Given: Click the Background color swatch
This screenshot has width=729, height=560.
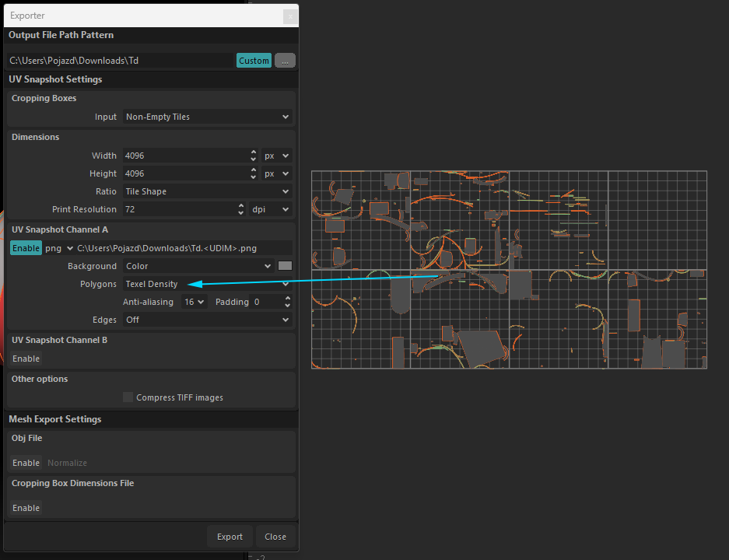Looking at the screenshot, I should click(x=285, y=266).
